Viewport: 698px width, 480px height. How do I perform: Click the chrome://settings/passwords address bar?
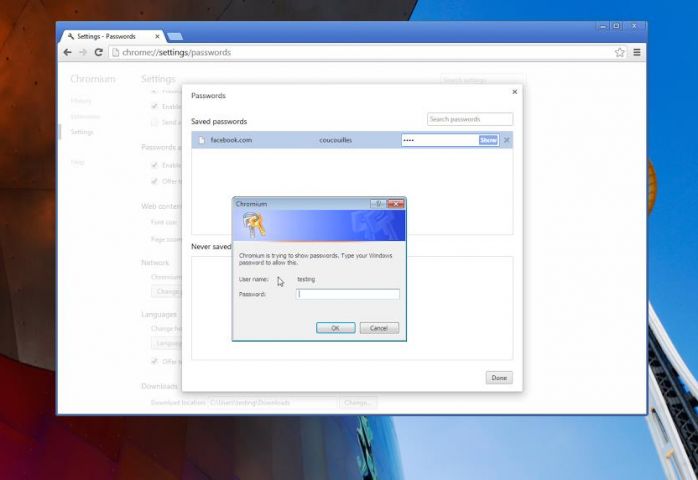pos(360,52)
